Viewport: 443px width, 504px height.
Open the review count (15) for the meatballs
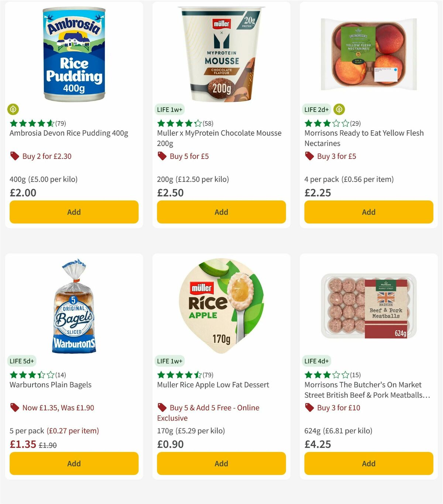(x=355, y=375)
